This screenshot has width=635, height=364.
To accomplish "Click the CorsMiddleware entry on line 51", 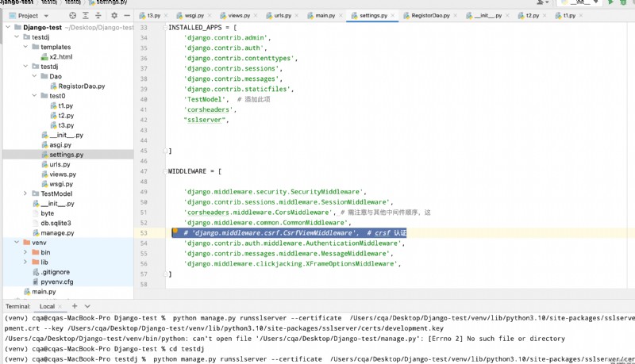I will tap(258, 213).
